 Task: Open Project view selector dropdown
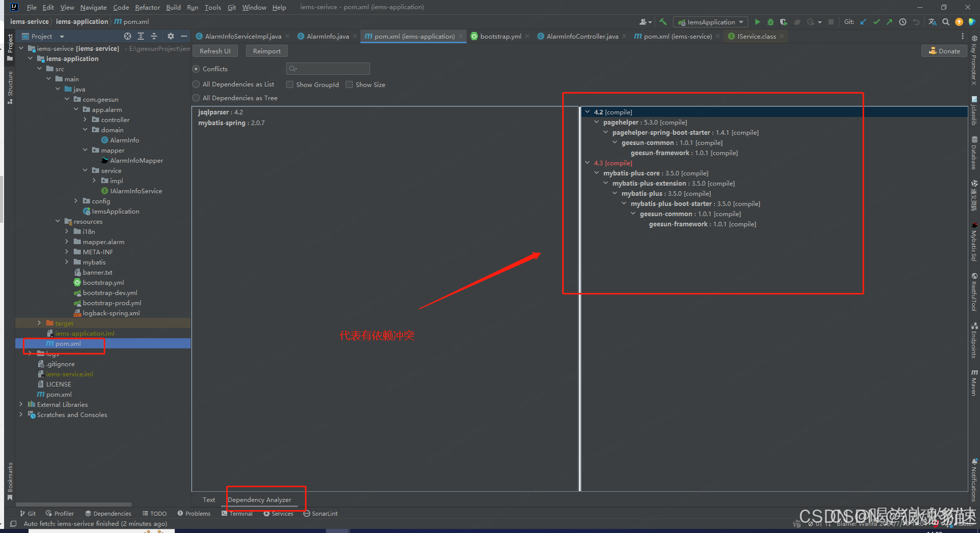tap(62, 36)
